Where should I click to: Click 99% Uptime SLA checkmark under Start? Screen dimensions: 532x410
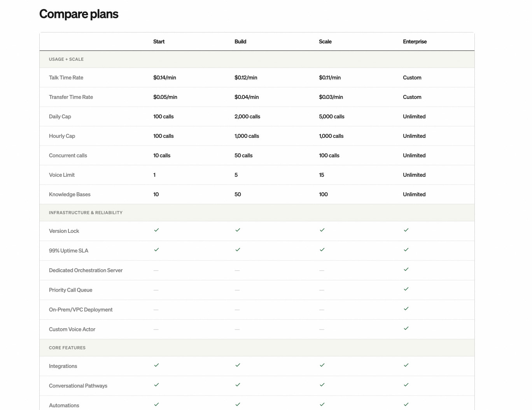click(156, 250)
